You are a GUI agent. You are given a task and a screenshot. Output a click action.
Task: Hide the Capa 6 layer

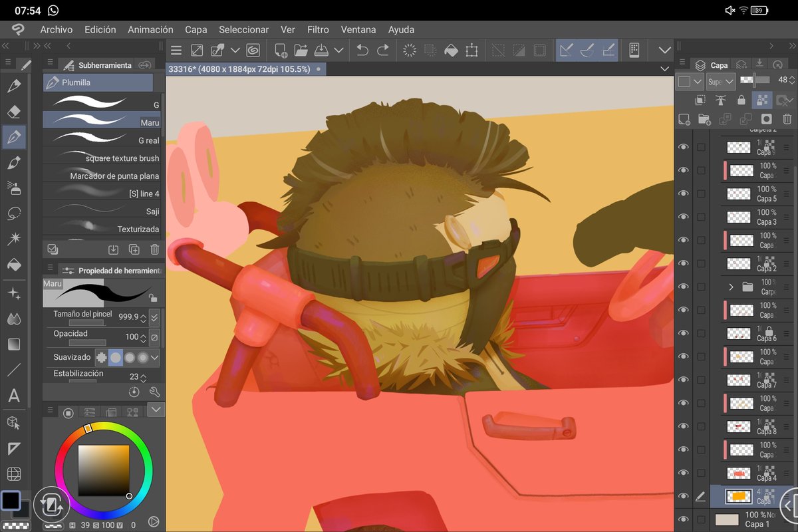point(683,333)
